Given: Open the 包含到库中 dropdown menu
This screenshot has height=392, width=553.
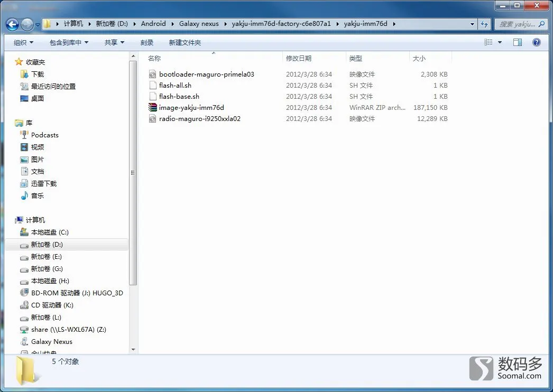Looking at the screenshot, I should click(69, 42).
